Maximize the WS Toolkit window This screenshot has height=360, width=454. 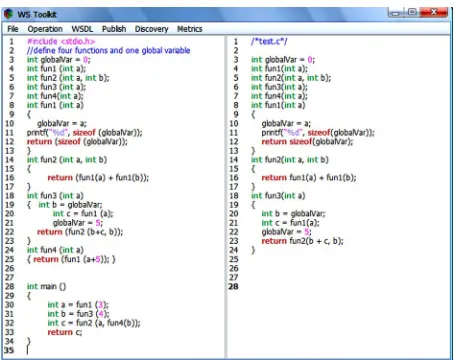point(412,13)
